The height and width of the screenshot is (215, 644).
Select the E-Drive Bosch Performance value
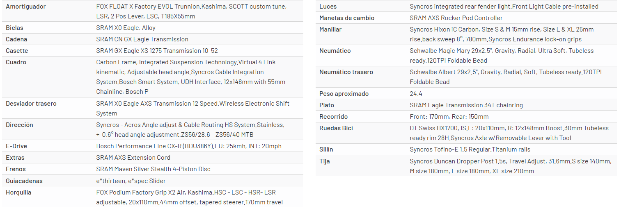click(189, 146)
